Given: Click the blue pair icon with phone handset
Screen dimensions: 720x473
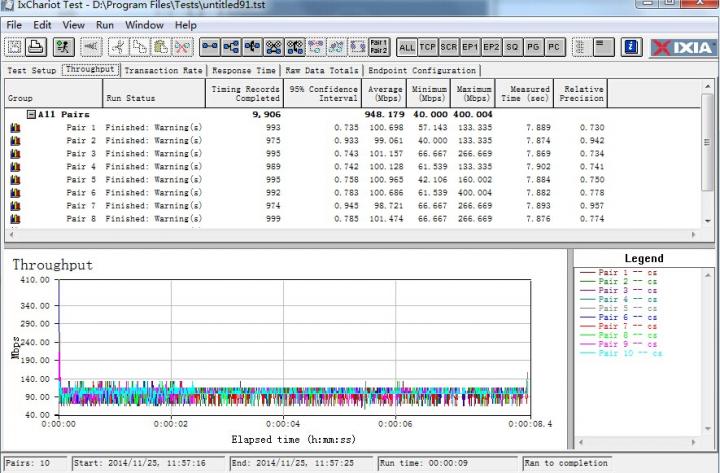Looking at the screenshot, I should coord(295,47).
